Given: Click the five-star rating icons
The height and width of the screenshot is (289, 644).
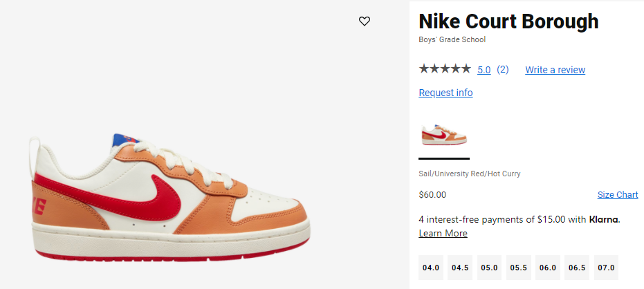Looking at the screenshot, I should 444,69.
